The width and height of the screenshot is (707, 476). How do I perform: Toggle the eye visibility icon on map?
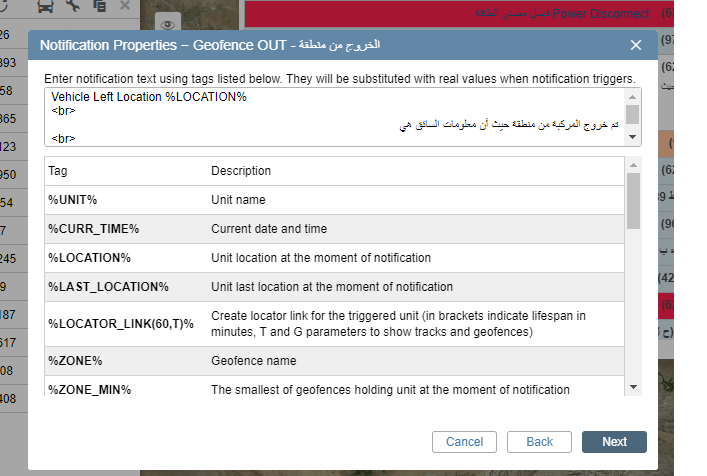click(x=167, y=24)
